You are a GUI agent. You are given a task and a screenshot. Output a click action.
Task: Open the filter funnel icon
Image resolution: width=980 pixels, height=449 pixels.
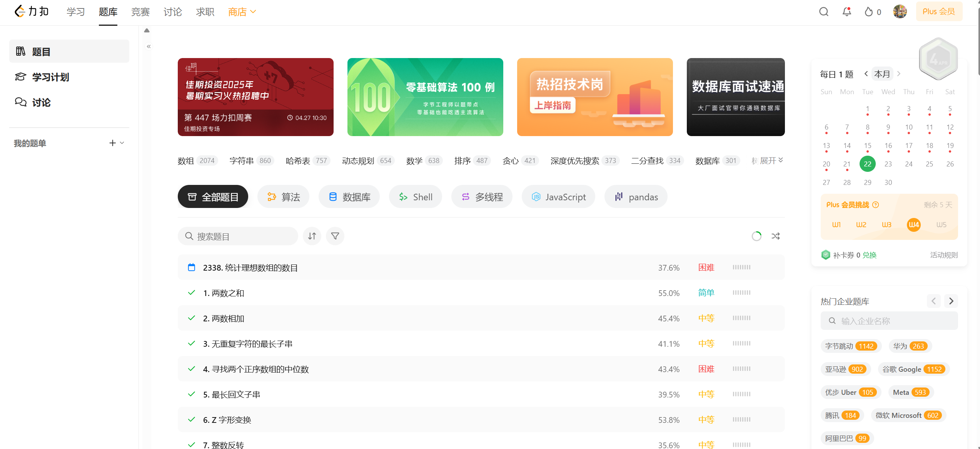(x=335, y=236)
